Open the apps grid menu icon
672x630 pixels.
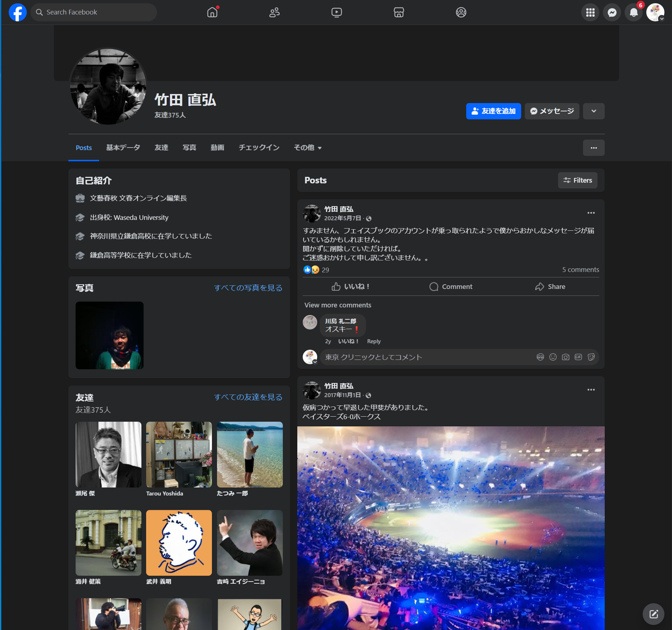click(x=590, y=12)
